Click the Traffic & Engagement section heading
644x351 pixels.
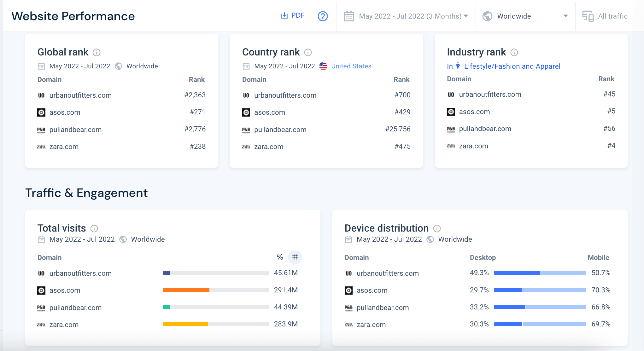[x=86, y=193]
